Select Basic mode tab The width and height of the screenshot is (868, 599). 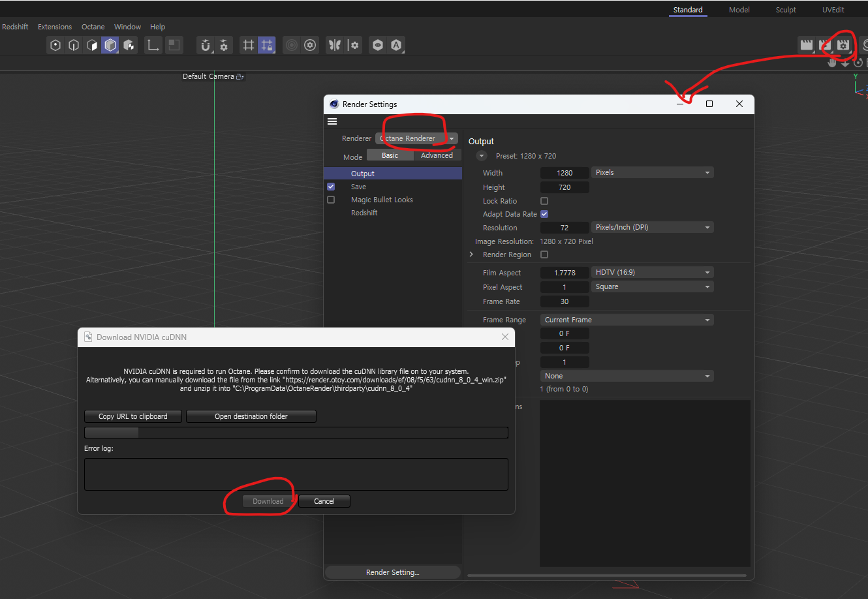point(390,155)
